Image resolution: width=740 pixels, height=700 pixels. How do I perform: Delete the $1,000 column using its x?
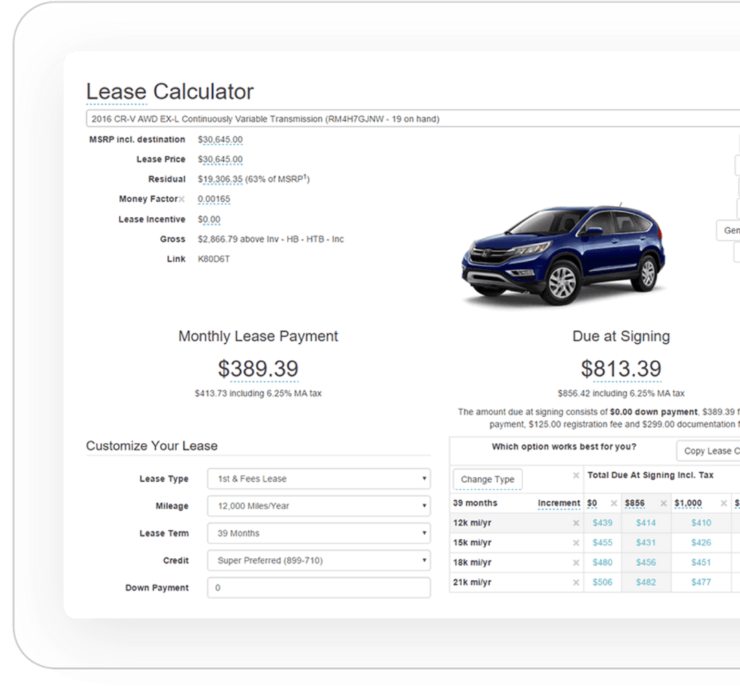click(724, 503)
